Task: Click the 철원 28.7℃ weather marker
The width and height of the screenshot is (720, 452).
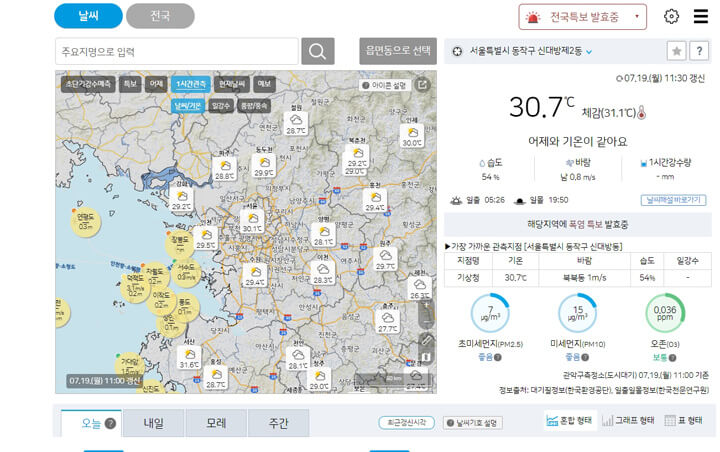Action: coord(296,123)
